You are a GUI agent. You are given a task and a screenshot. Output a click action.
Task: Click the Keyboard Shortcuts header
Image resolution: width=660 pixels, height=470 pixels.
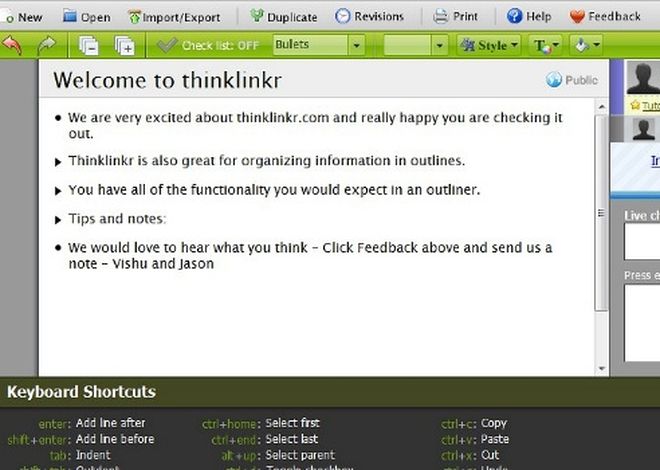pyautogui.click(x=82, y=392)
